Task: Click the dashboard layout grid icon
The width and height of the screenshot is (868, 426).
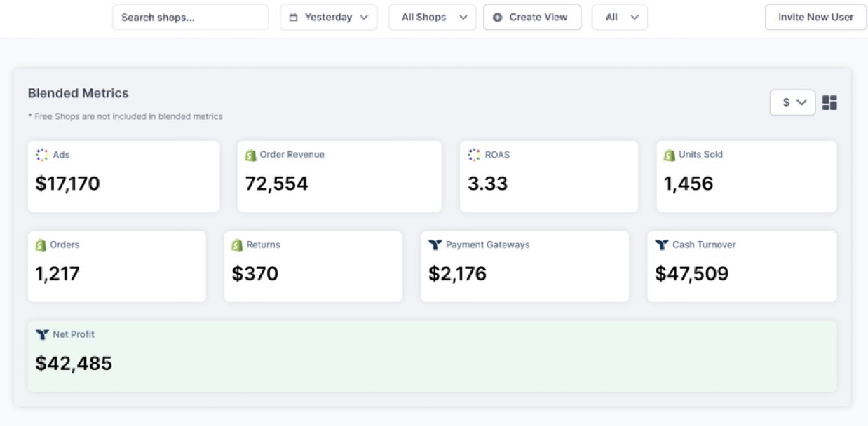Action: [x=829, y=102]
